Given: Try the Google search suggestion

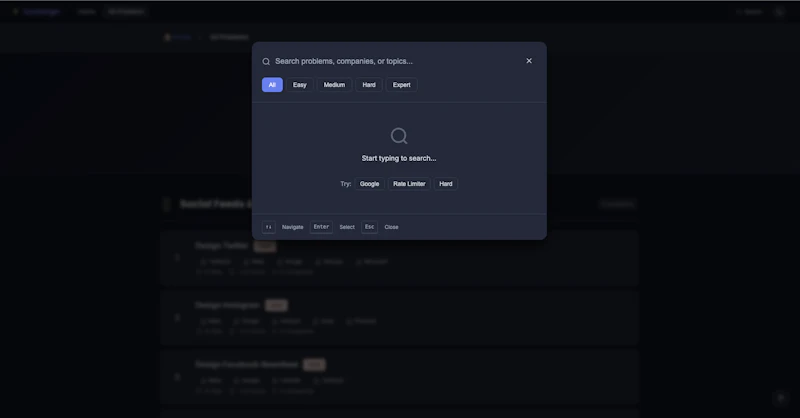Looking at the screenshot, I should pos(369,184).
